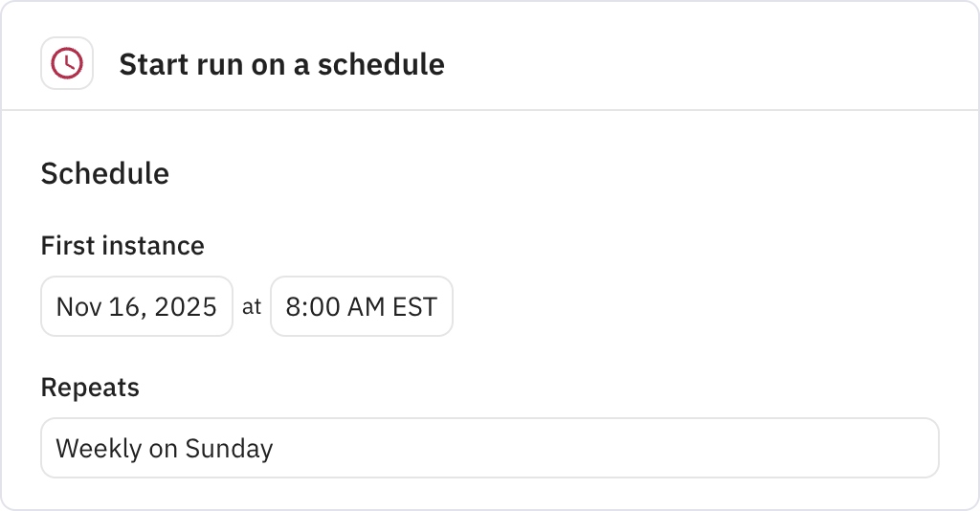Click EST timezone text in time field
Image resolution: width=980 pixels, height=511 pixels.
pyautogui.click(x=414, y=307)
